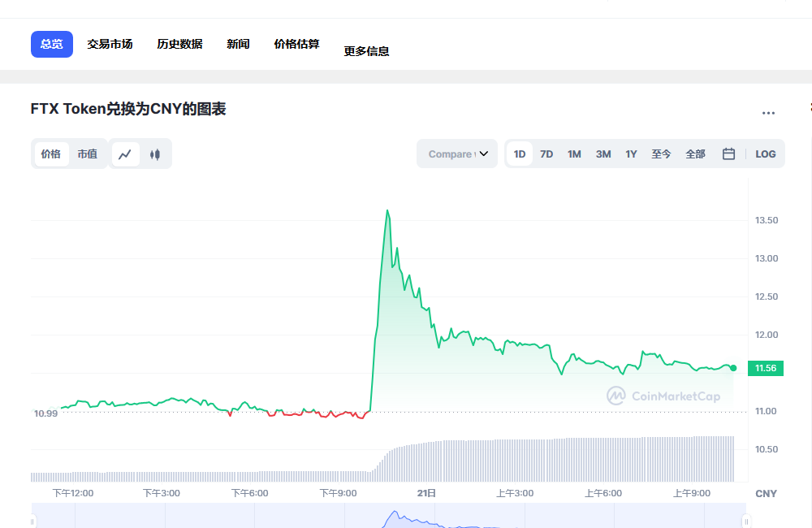Select the 7D time range

[x=546, y=154]
